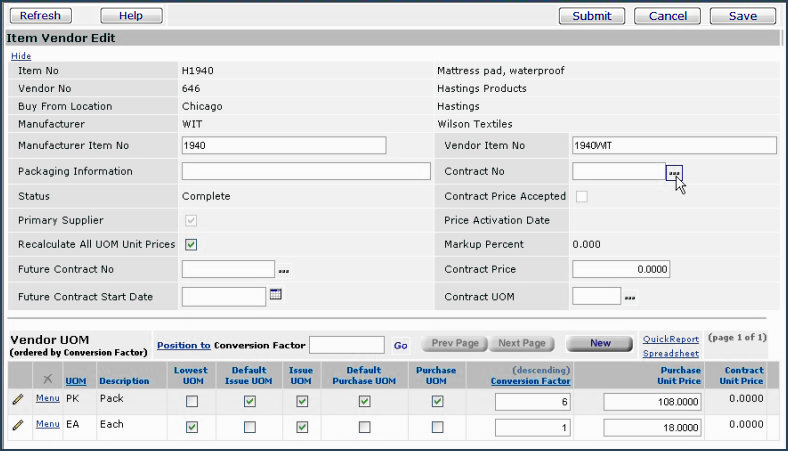
Task: Click the pencil edit icon for EA row
Action: tap(17, 425)
